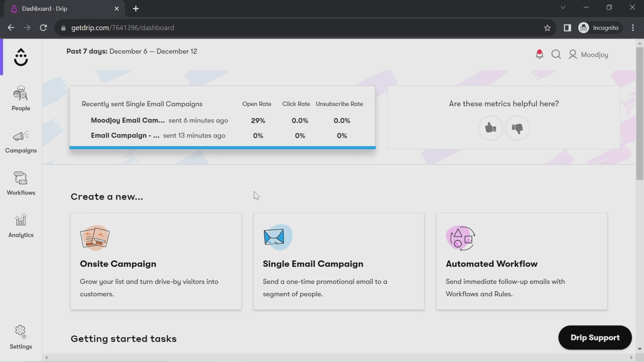This screenshot has width=644, height=362.
Task: Expand the date range selector
Action: coord(132,51)
